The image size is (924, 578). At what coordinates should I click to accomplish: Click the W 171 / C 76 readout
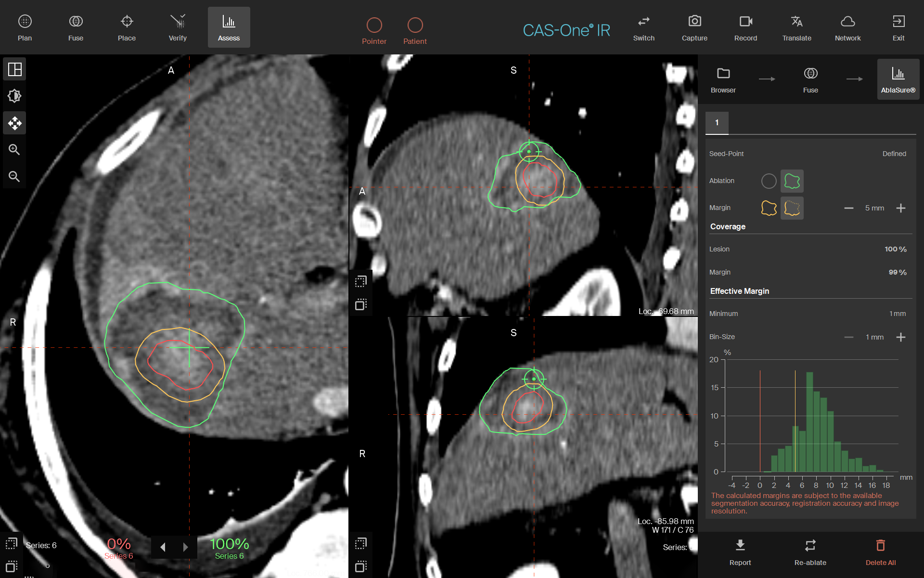[x=672, y=530]
